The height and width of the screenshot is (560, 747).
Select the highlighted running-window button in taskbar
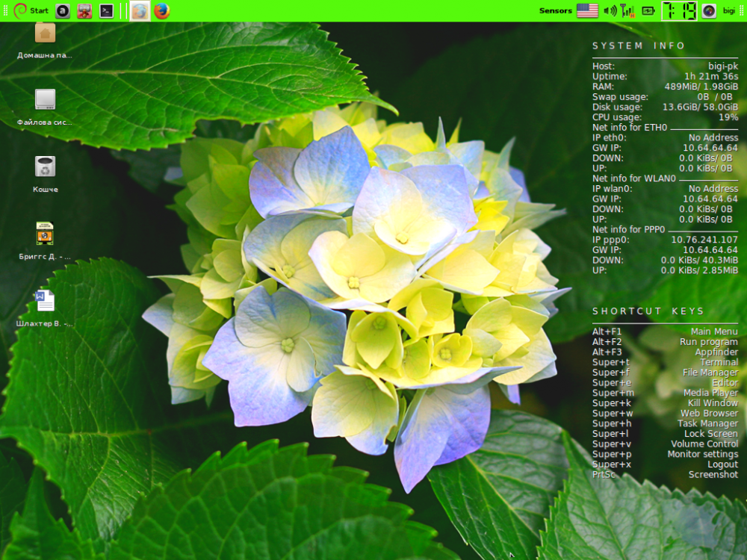[140, 11]
